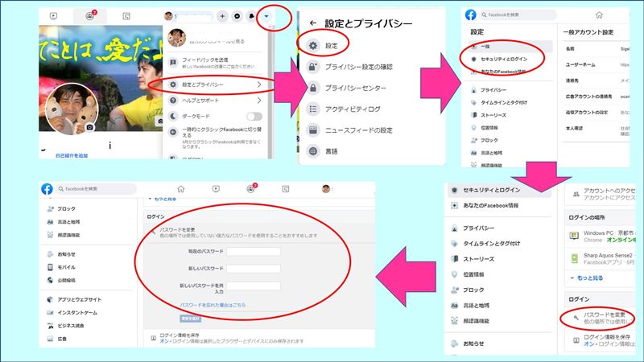This screenshot has height=362, width=644.
Task: Click ユーザーネーム row in 一般アカウント設定
Action: [597, 65]
